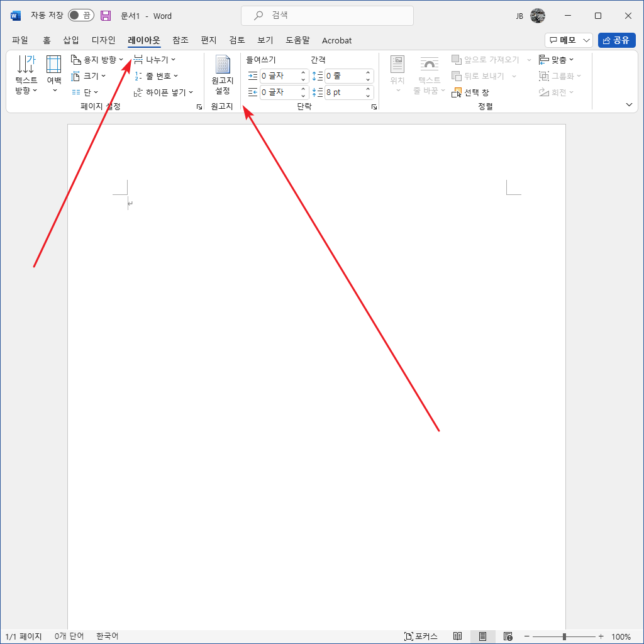Open the 용지 방향 orientation dropdown
644x644 pixels.
tap(97, 60)
